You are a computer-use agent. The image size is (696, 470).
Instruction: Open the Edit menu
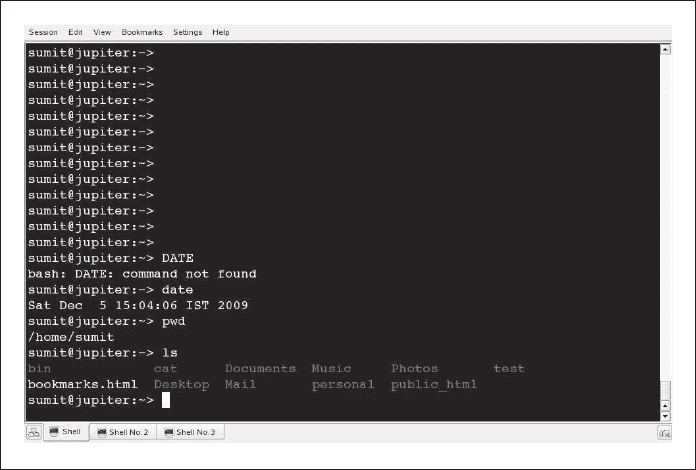click(75, 32)
